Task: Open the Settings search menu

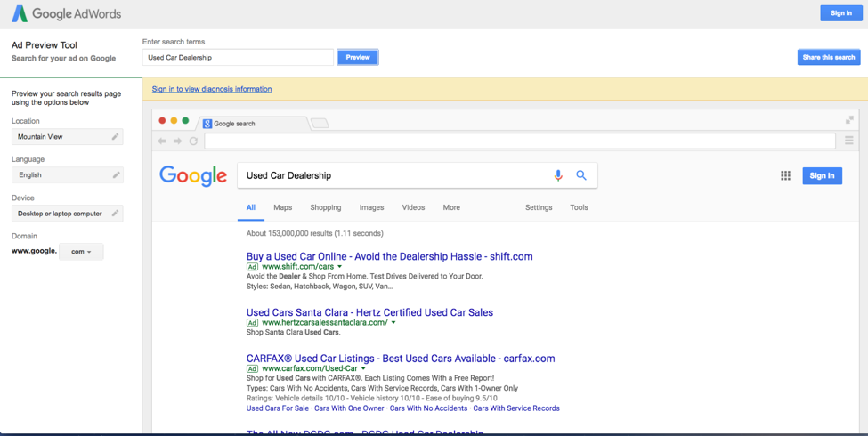Action: pos(539,207)
